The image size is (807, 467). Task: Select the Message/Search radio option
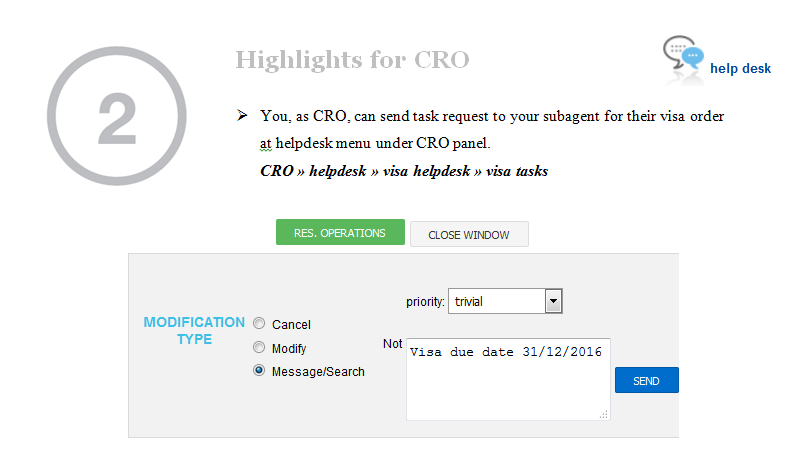[x=259, y=370]
